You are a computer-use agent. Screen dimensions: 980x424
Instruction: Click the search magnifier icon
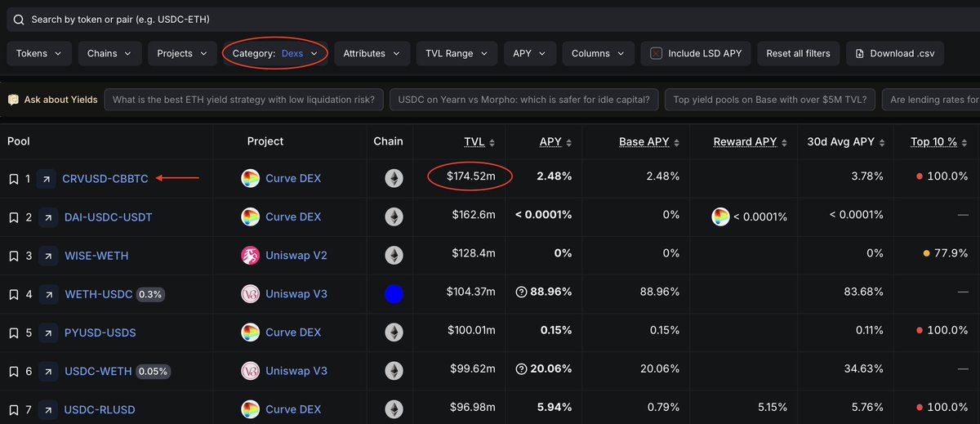point(18,19)
